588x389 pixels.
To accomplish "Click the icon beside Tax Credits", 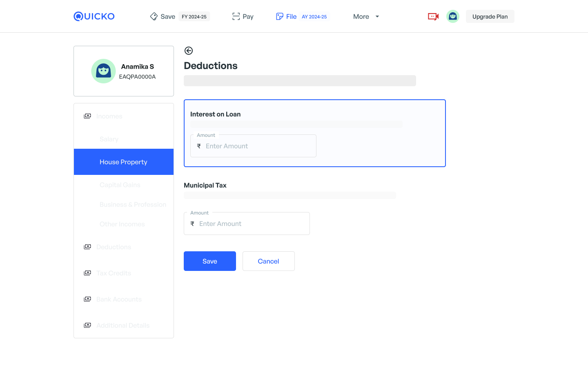I will click(x=87, y=273).
